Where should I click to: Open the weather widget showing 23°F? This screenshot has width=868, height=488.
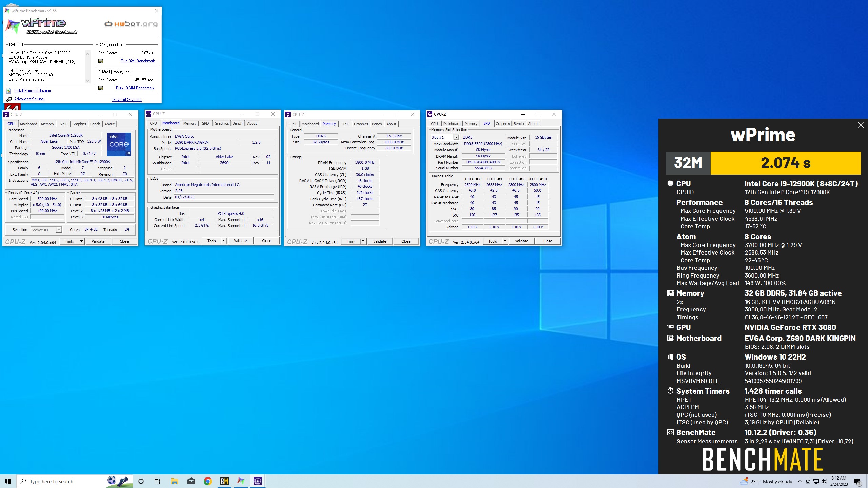(x=766, y=481)
